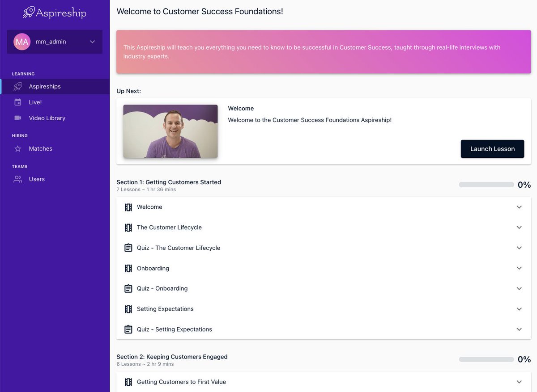Click the Matches star icon
537x392 pixels.
(18, 148)
